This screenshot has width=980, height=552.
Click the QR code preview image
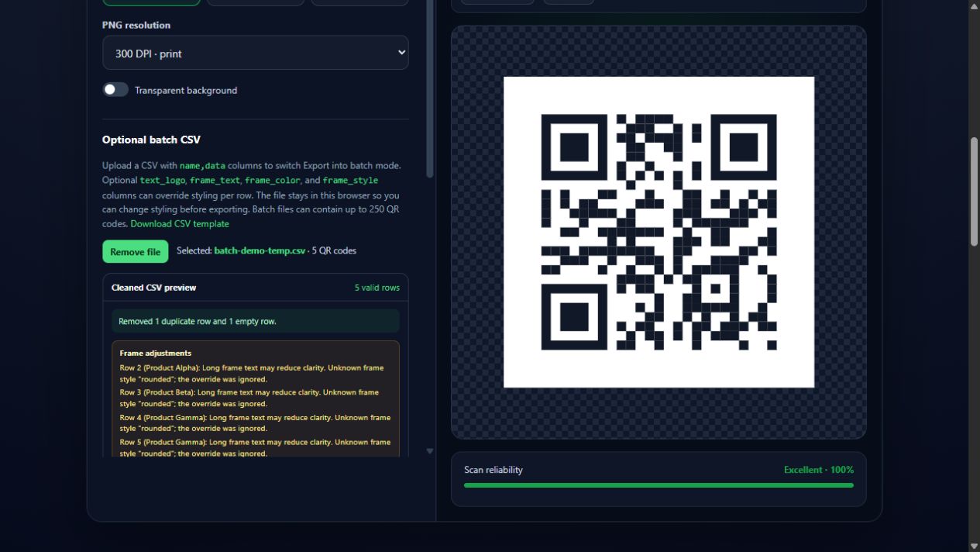pyautogui.click(x=658, y=232)
